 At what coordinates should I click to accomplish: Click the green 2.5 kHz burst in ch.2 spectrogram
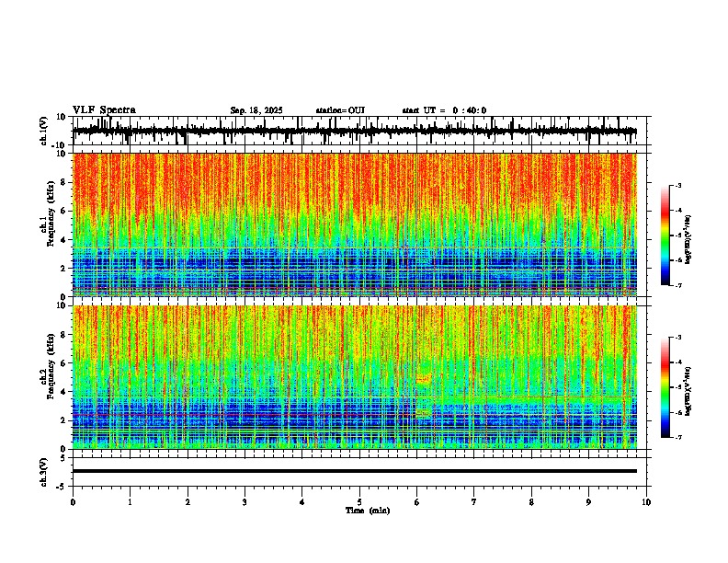point(424,412)
